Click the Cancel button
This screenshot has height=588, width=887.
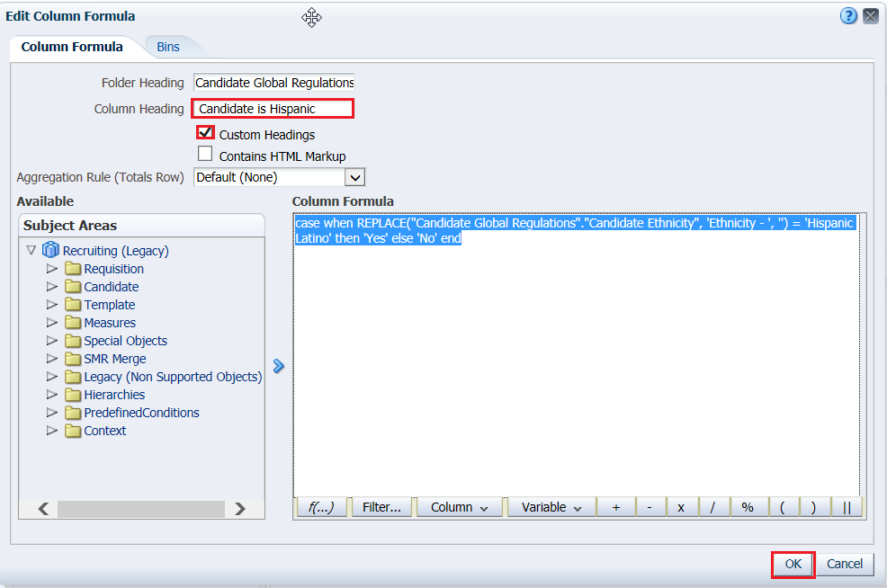click(x=845, y=564)
